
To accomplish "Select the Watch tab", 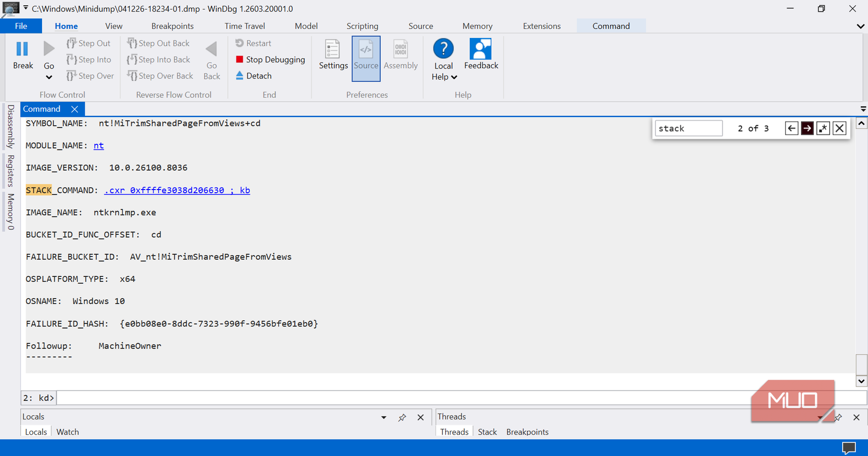I will click(68, 432).
